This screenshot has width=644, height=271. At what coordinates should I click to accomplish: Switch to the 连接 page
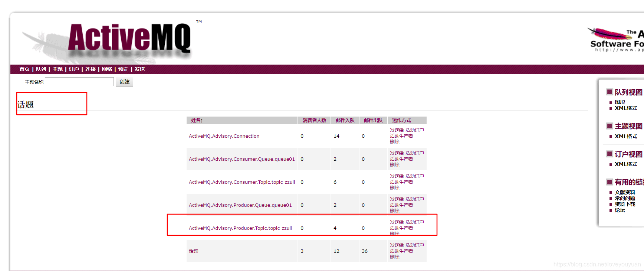(91, 69)
